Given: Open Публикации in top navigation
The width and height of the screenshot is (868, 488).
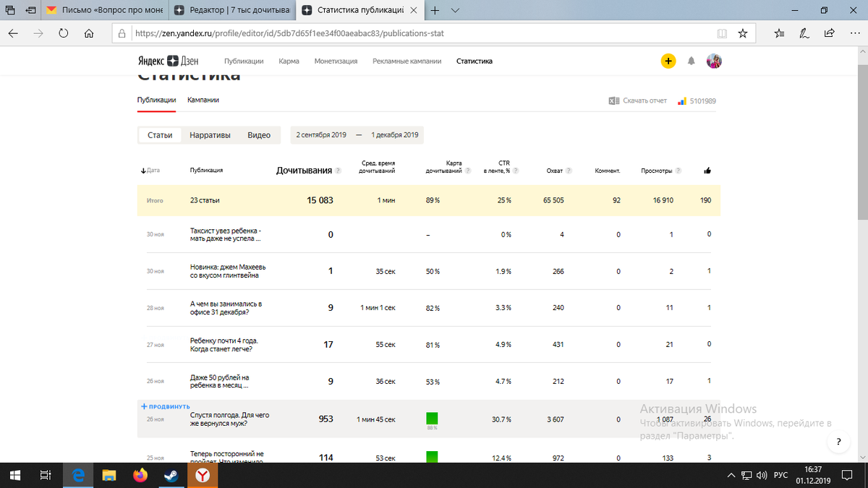Looking at the screenshot, I should pos(244,61).
